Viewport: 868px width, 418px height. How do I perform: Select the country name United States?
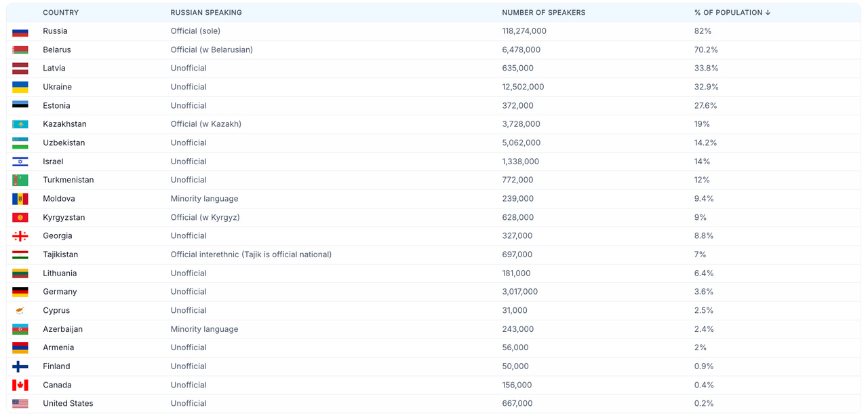click(x=68, y=404)
